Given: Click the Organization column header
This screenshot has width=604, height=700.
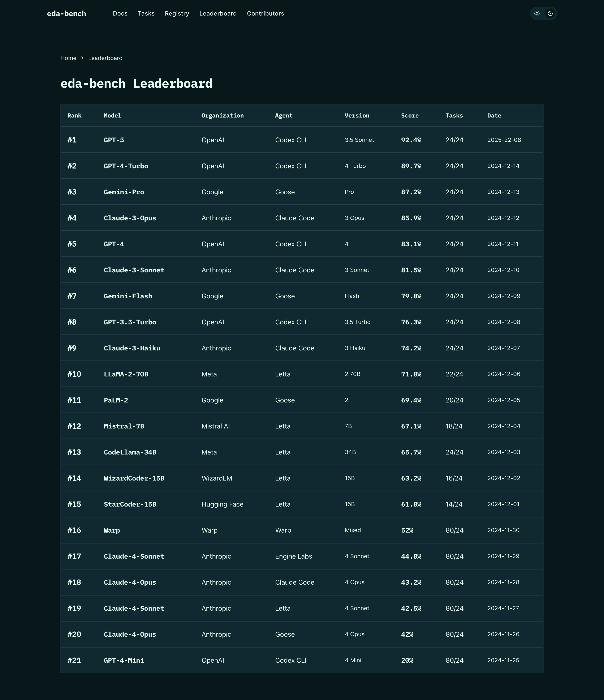Looking at the screenshot, I should coord(223,116).
